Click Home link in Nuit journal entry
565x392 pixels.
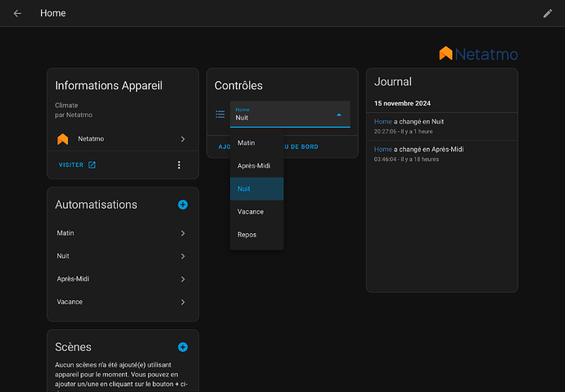pos(382,121)
